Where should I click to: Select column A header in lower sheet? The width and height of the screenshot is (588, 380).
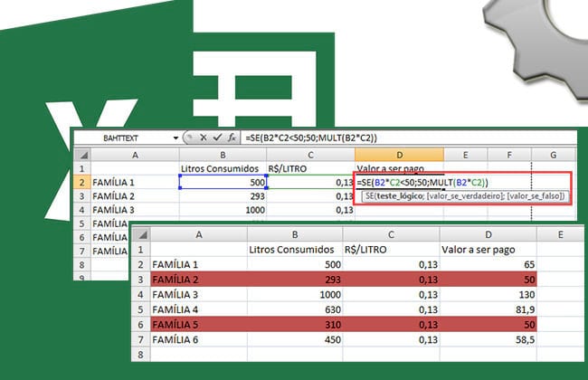[199, 234]
